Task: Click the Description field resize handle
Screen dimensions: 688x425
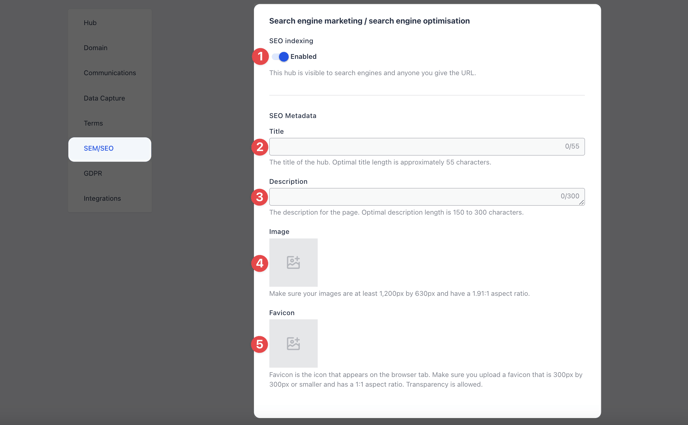Action: coord(581,202)
